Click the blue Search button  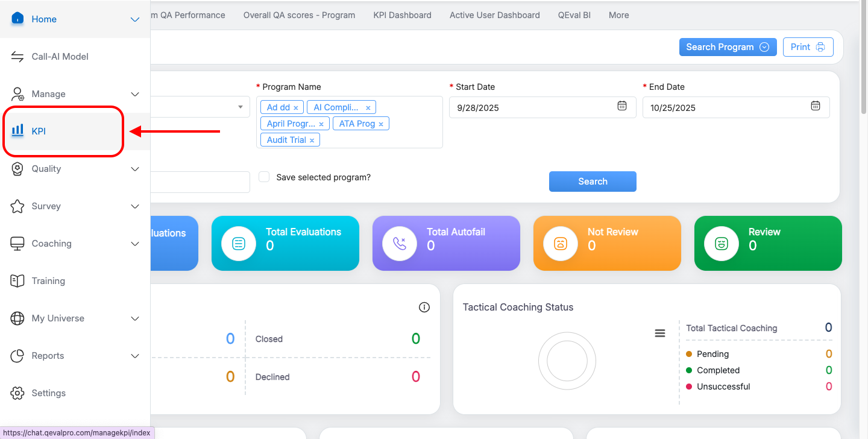click(592, 182)
